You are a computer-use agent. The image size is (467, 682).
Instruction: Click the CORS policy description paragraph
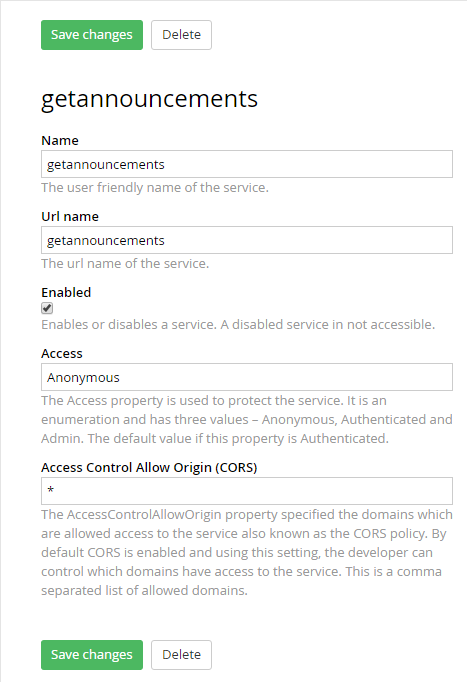[247, 552]
